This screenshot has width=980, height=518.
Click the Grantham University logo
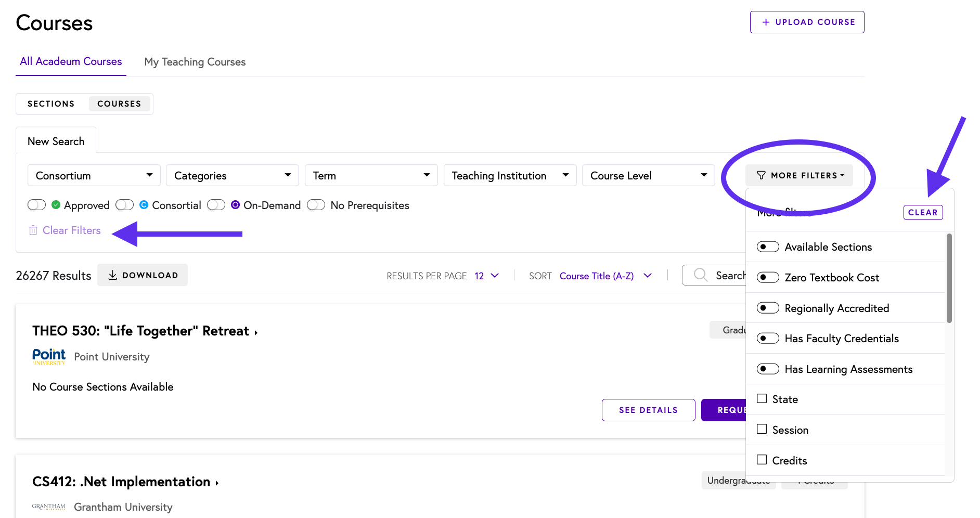coord(49,507)
